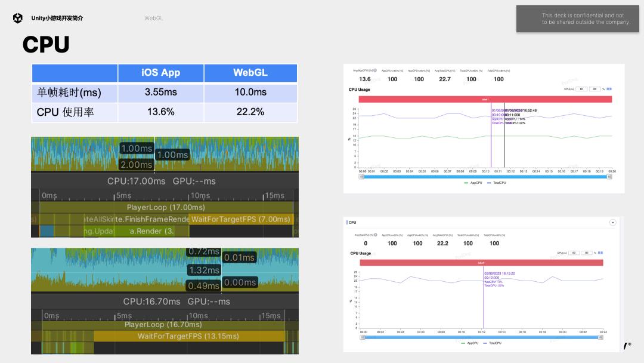The image size is (644, 363).
Task: Toggle AppCPU legend in bottom chart
Action: 470,343
